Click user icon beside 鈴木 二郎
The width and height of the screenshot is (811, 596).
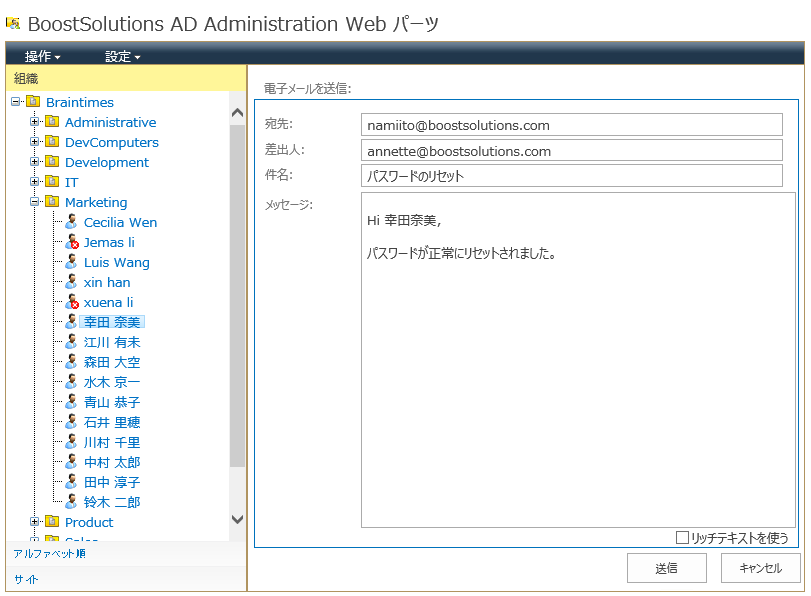click(71, 501)
